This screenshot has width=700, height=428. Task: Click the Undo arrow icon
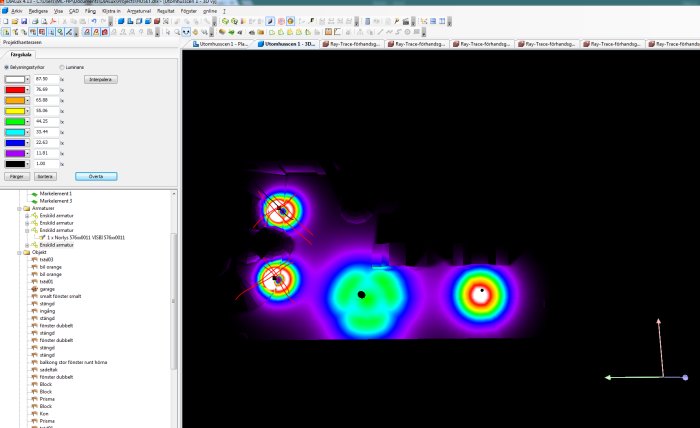[94, 21]
